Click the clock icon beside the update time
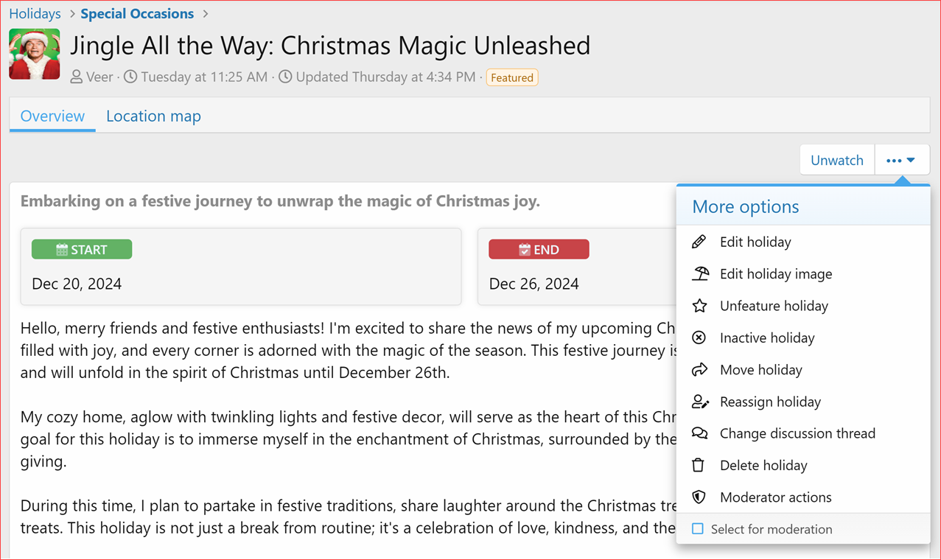Viewport: 941px width, 560px height. point(285,77)
